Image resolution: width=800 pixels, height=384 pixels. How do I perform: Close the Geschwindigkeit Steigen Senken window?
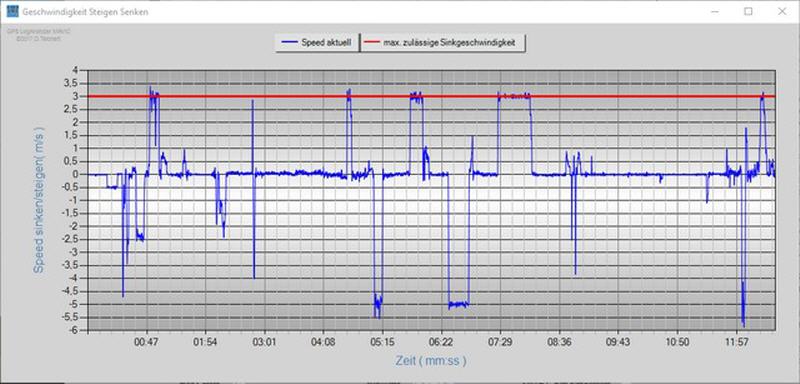(782, 11)
